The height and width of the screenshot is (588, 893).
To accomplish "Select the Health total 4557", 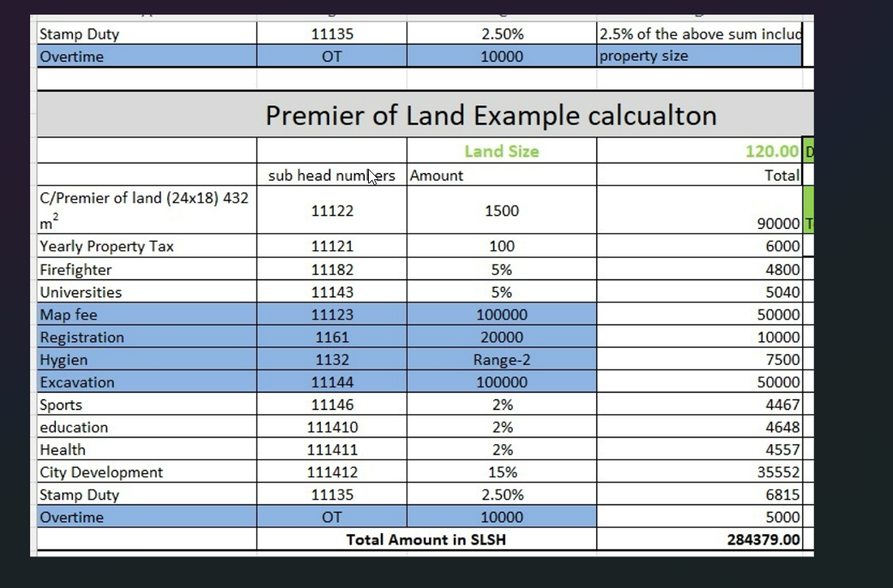I will point(699,450).
